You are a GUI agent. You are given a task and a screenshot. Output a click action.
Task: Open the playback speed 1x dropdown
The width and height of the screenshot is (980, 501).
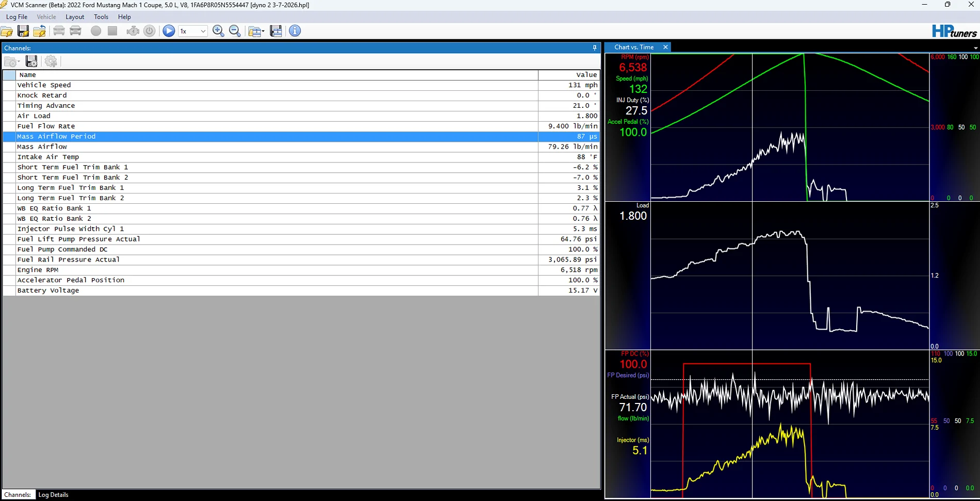(192, 31)
